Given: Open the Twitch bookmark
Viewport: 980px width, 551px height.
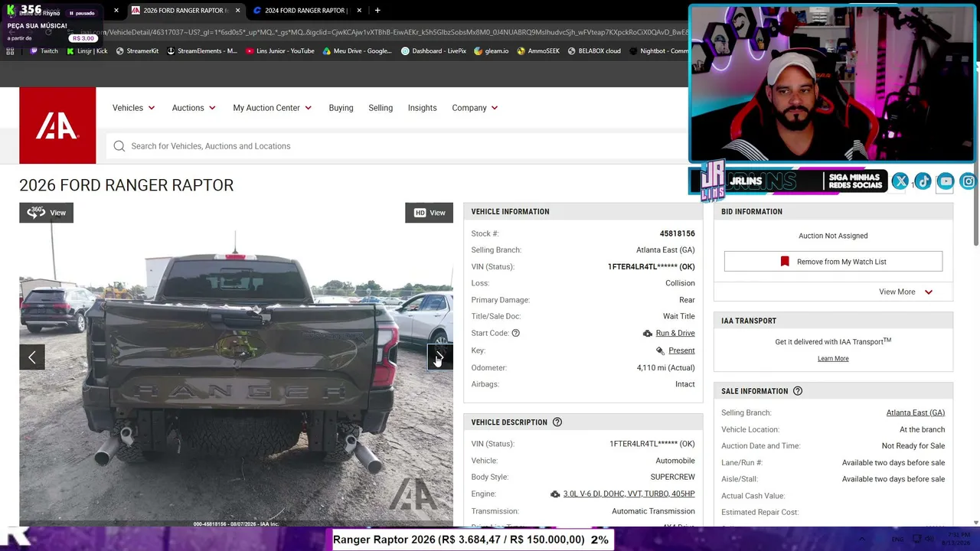Looking at the screenshot, I should 44,51.
